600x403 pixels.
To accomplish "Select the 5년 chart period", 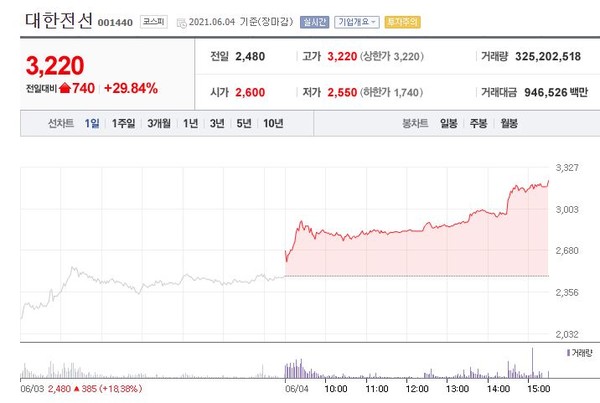I will [243, 123].
